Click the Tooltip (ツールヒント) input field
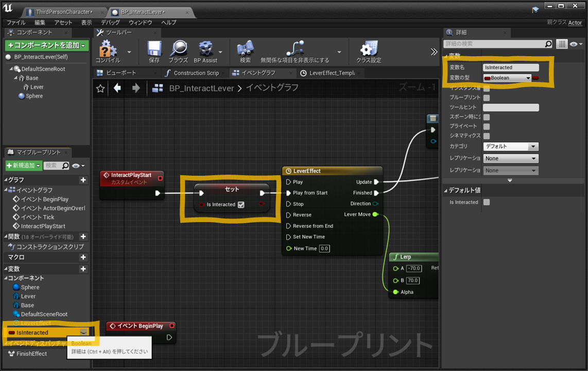The width and height of the screenshot is (588, 371). pyautogui.click(x=511, y=108)
